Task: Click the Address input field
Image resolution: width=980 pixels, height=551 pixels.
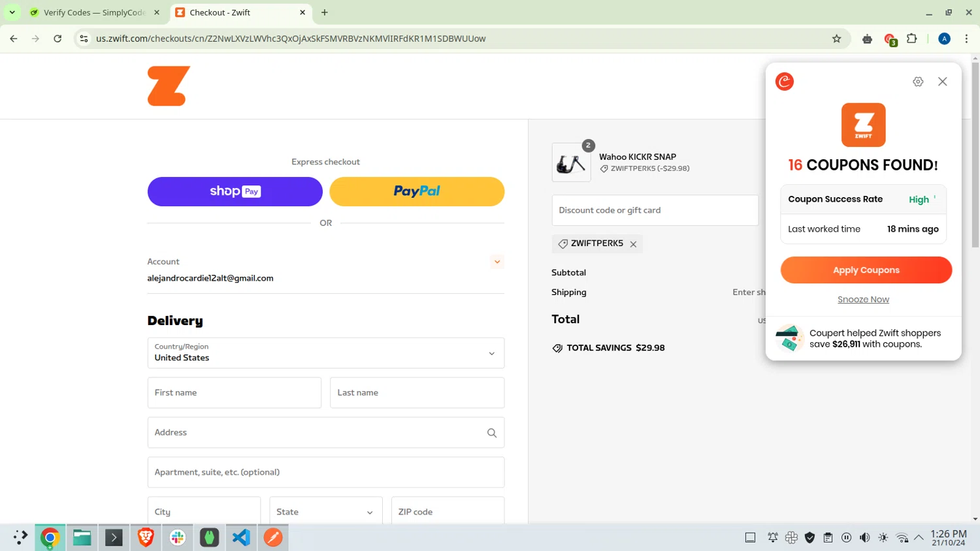Action: coord(326,432)
